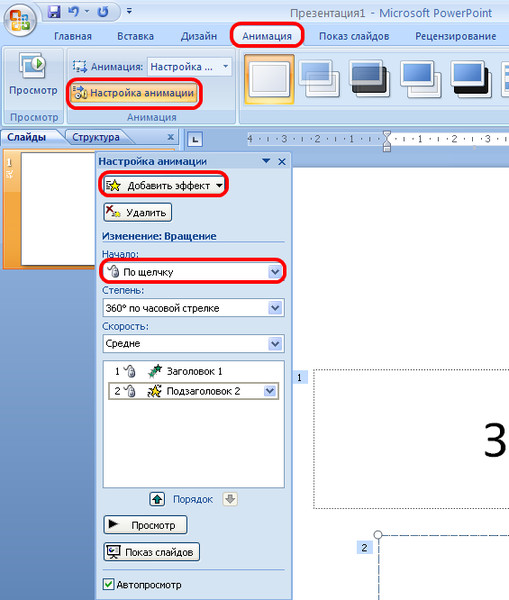The image size is (509, 600).
Task: Move effect down with Порядок down arrow
Action: click(x=230, y=499)
